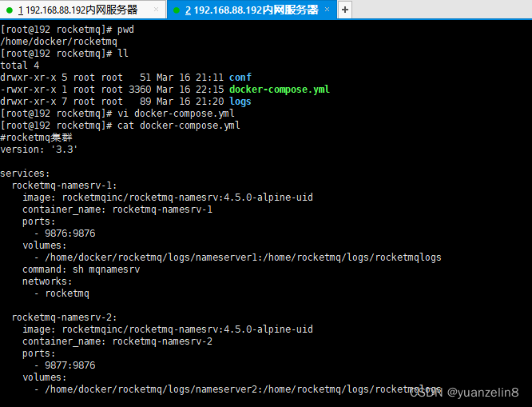Click the 'services:' line in output

(x=25, y=174)
